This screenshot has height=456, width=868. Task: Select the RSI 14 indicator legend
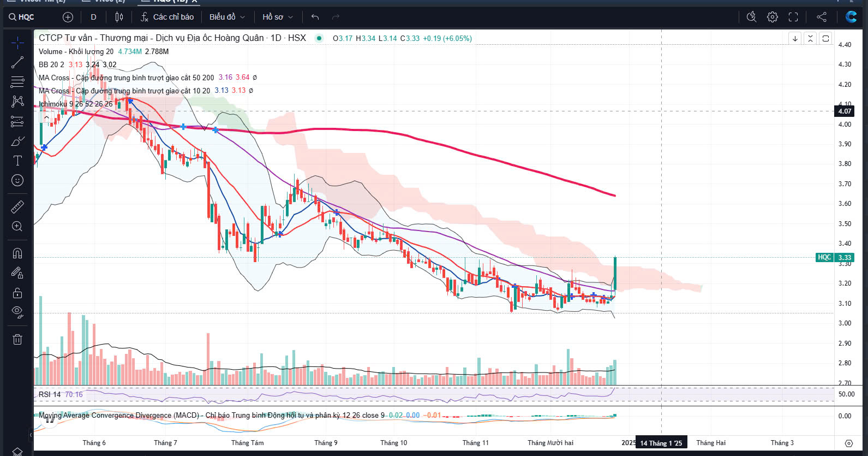[50, 394]
